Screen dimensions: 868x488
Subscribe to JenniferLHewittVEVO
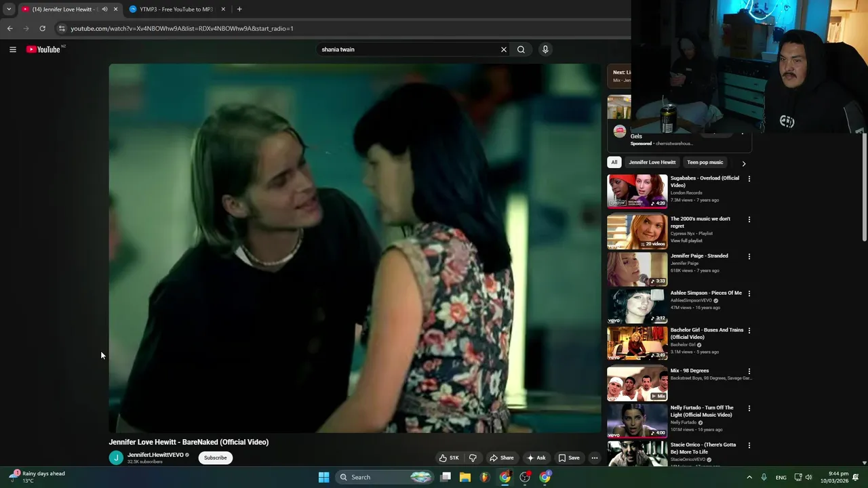pyautogui.click(x=216, y=457)
